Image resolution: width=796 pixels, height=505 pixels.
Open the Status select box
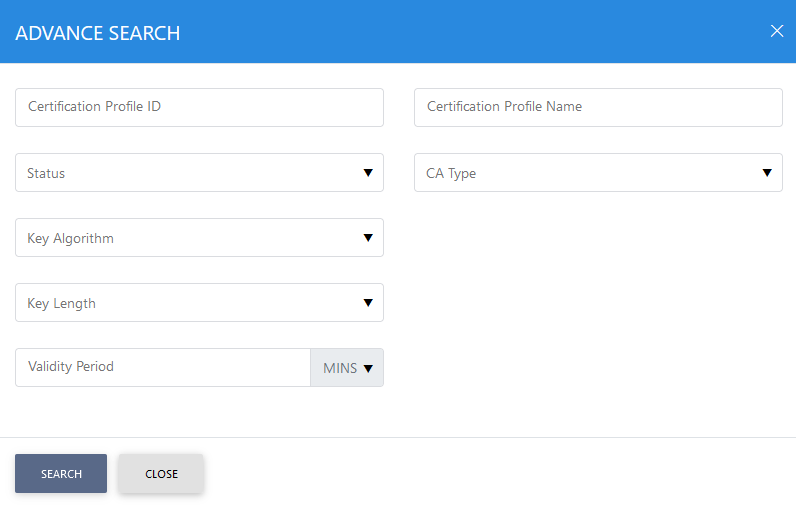click(x=199, y=173)
